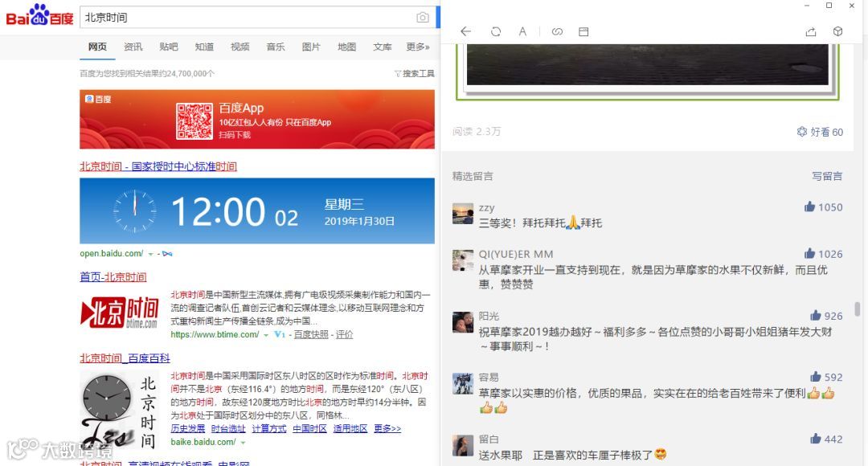
Task: Select the 视频 tab
Action: pyautogui.click(x=240, y=47)
